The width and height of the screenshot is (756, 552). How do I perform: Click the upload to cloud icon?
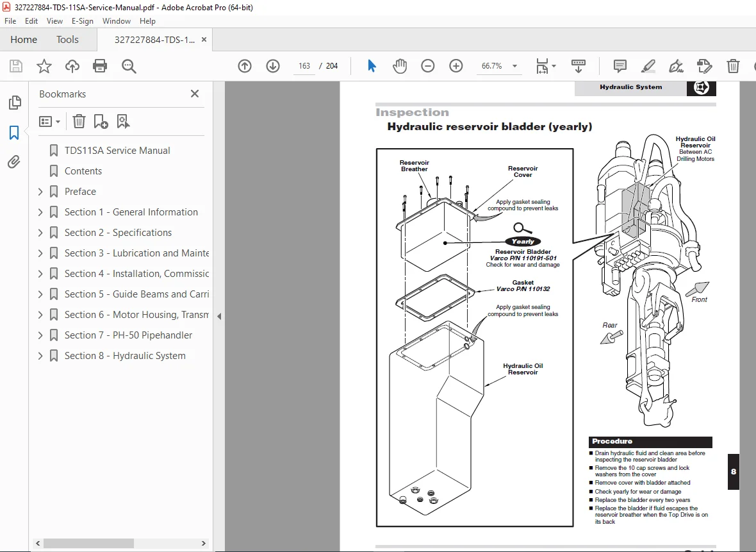(x=72, y=65)
